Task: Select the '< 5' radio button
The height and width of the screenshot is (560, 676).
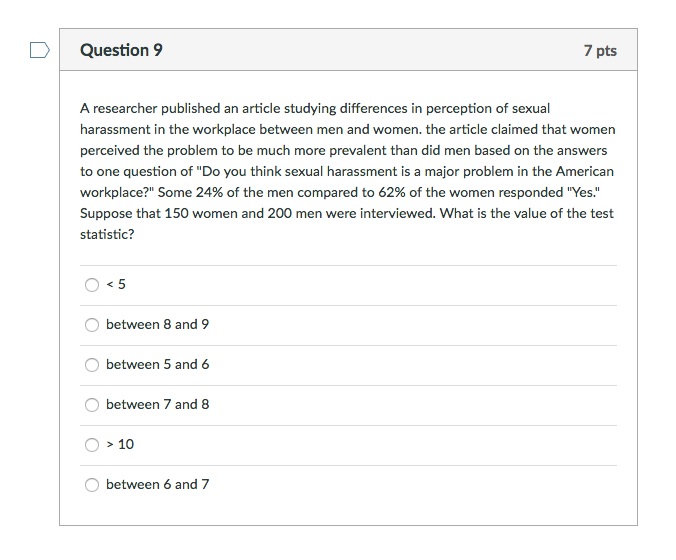Action: pos(92,285)
